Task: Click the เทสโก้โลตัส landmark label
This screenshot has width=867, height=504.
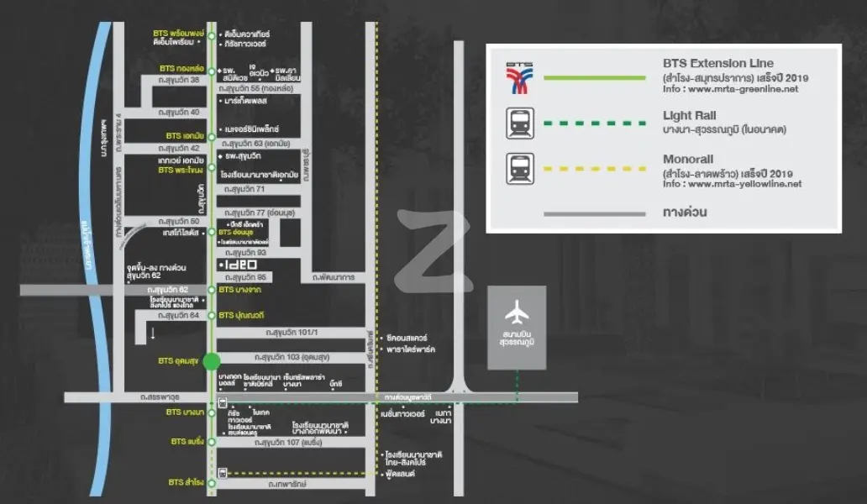Action: click(x=181, y=233)
